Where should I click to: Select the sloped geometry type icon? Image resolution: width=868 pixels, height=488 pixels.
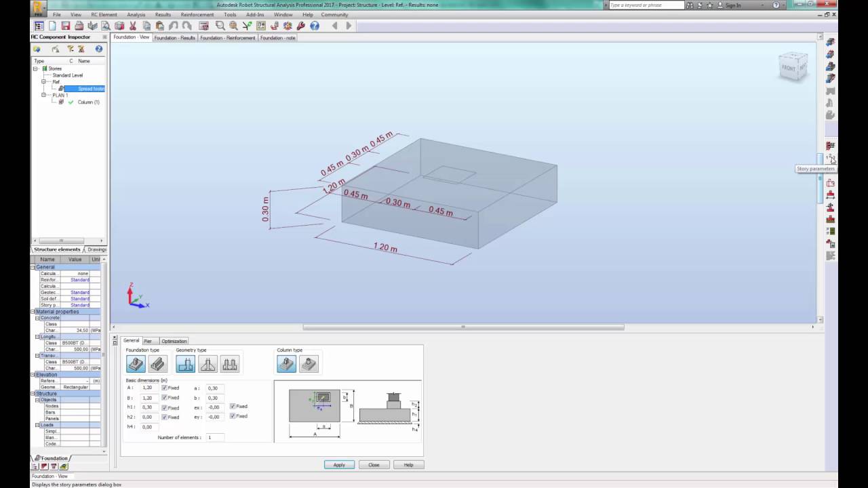208,364
